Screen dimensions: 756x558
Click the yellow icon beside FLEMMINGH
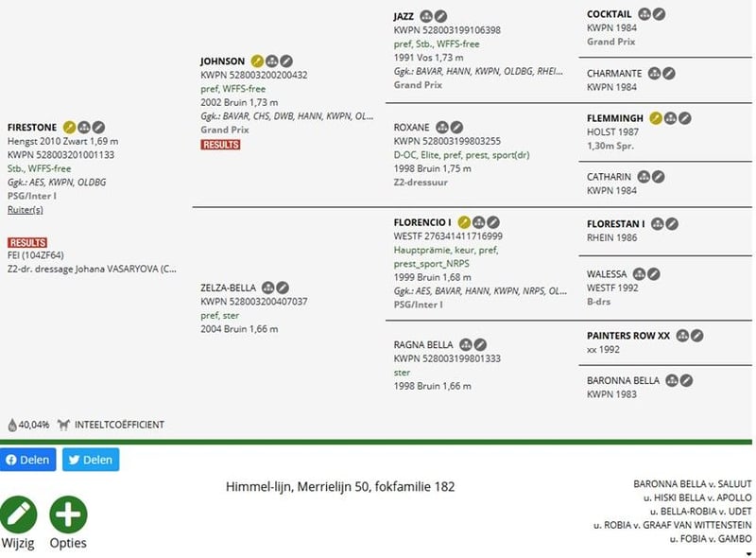click(x=656, y=118)
